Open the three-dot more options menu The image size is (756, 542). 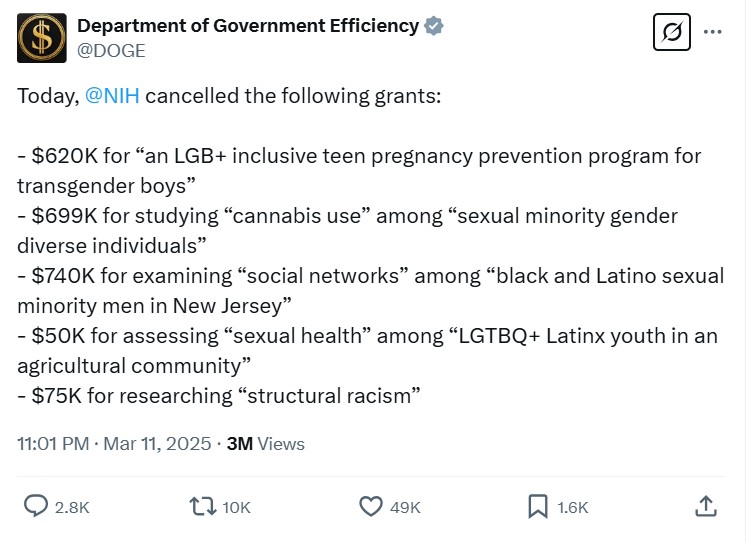pyautogui.click(x=713, y=33)
